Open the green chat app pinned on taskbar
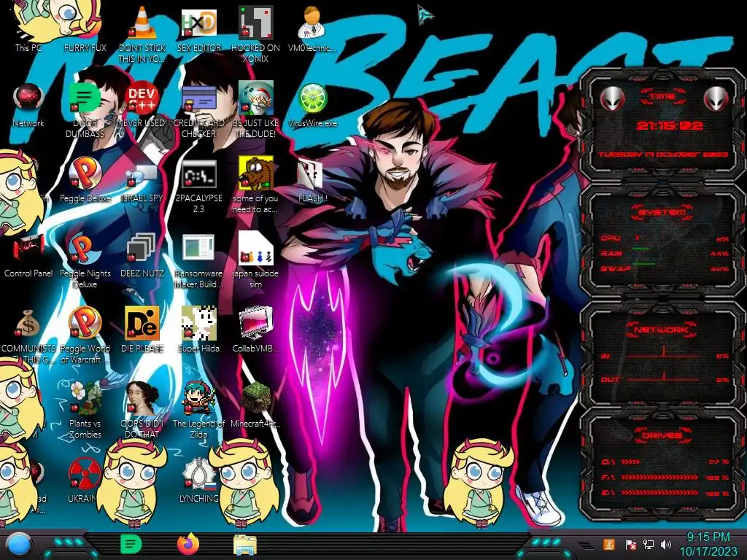The width and height of the screenshot is (747, 560). coord(130,544)
